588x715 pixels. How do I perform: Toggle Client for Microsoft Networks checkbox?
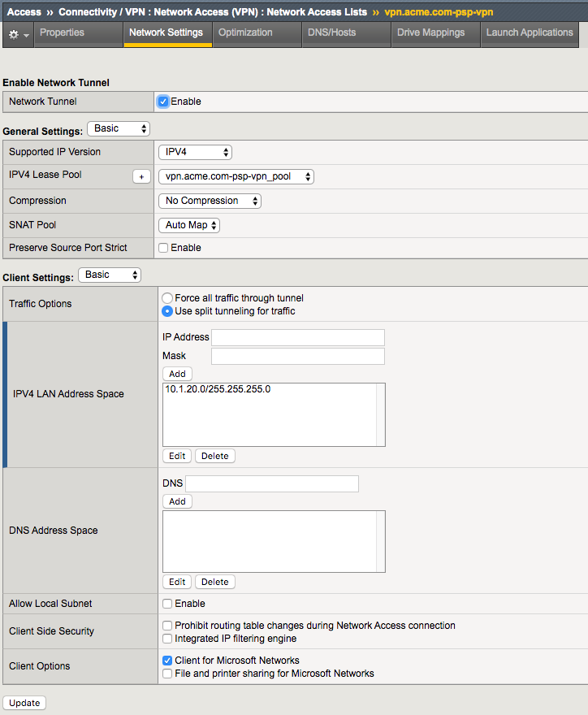click(167, 661)
